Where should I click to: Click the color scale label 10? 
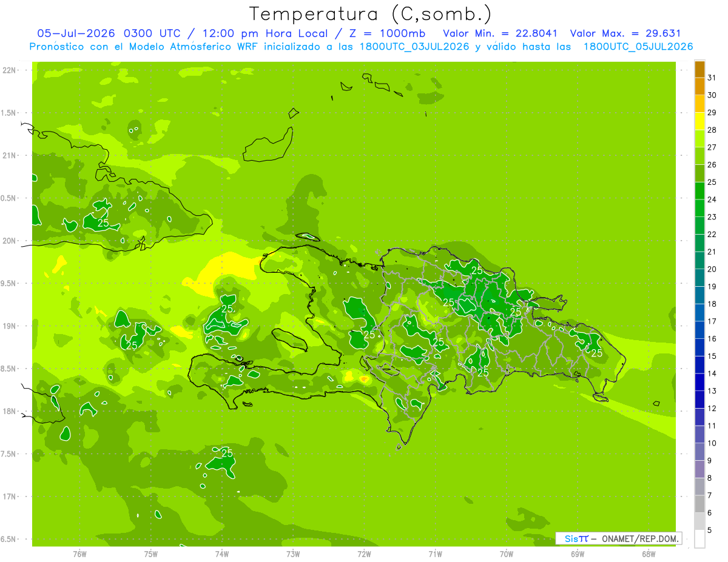tap(712, 443)
